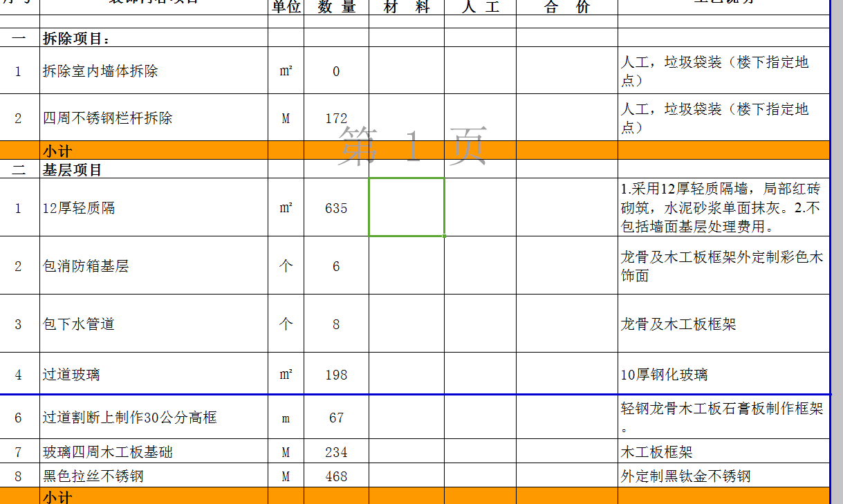The width and height of the screenshot is (843, 504).
Task: Click the 基层项目 section heading cell
Action: click(154, 169)
